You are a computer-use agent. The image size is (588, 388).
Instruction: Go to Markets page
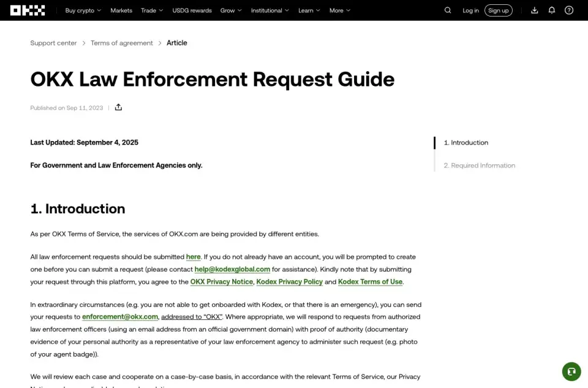[121, 10]
